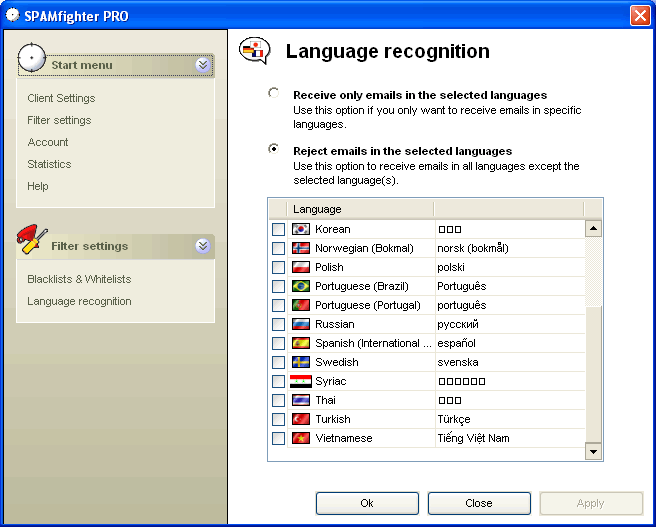The width and height of the screenshot is (656, 527).
Task: Click the native name 'Tiếng Việt Nam'
Action: [x=473, y=438]
